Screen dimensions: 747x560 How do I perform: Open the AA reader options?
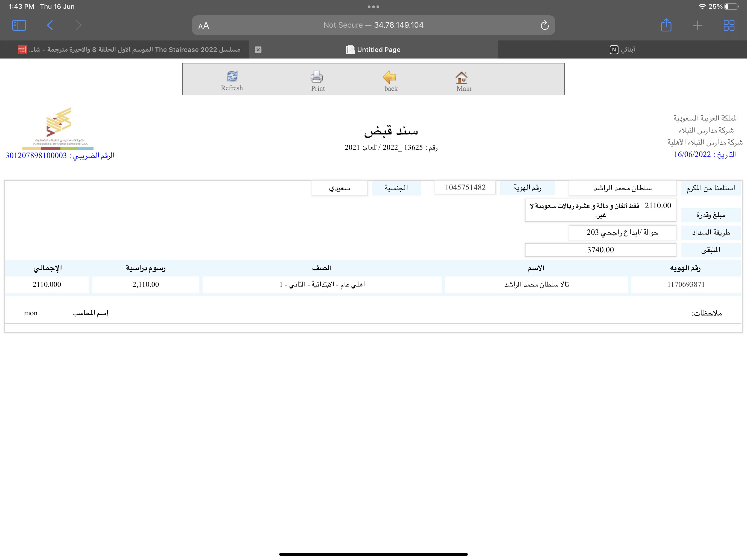204,26
